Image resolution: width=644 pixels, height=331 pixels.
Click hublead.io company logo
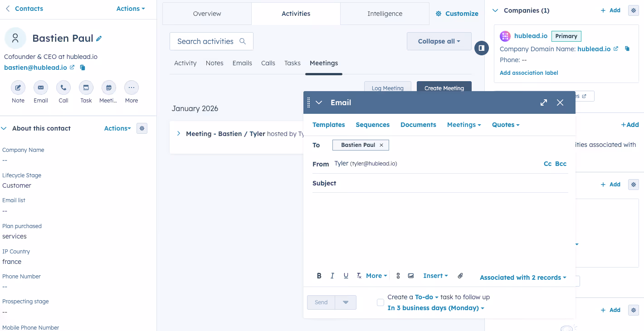505,36
